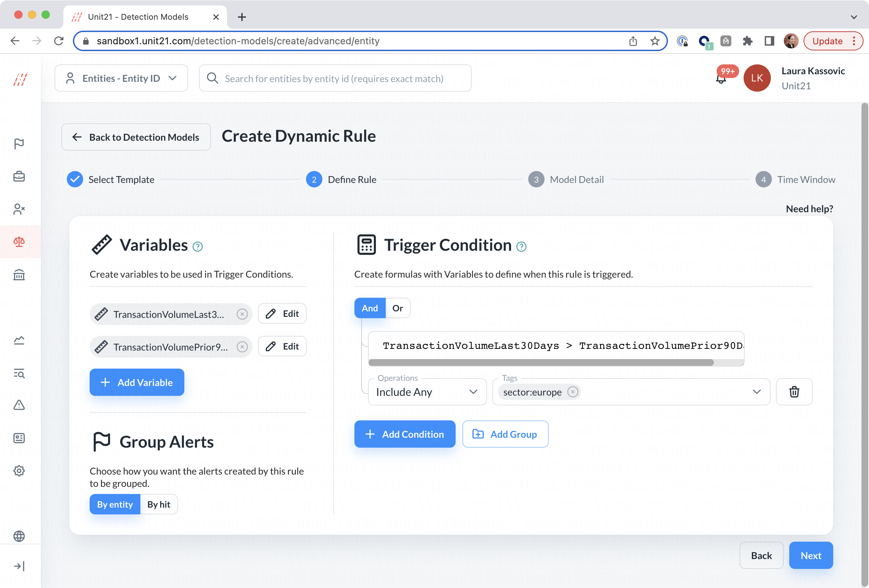This screenshot has height=588, width=869.
Task: Delete the trigger condition with trash icon
Action: [794, 392]
